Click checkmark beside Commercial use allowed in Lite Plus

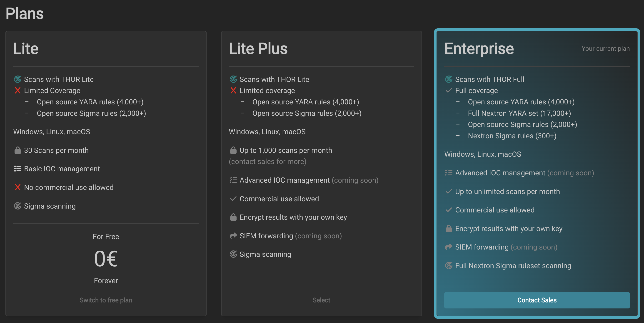[x=233, y=199]
